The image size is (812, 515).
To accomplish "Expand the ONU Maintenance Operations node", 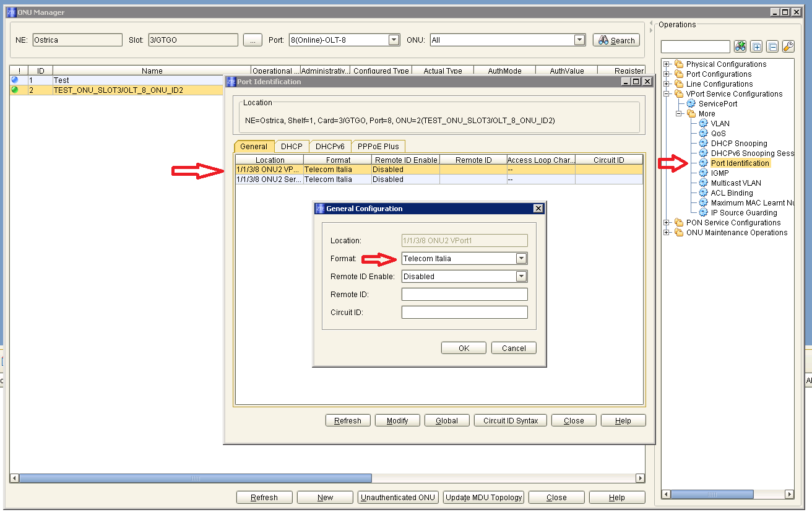I will point(667,233).
